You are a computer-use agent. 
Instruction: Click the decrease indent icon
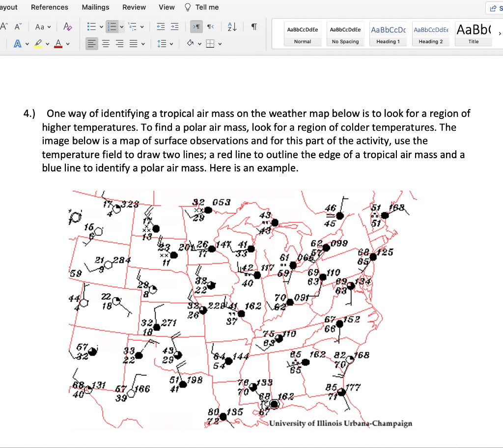(161, 27)
